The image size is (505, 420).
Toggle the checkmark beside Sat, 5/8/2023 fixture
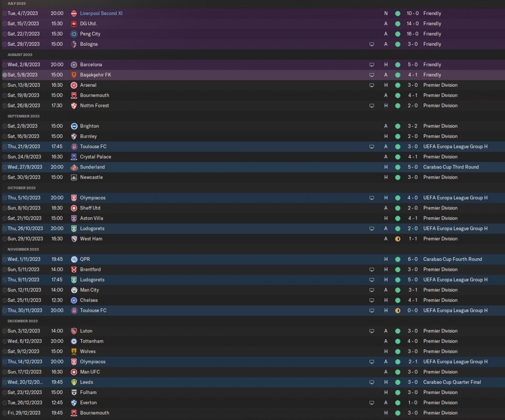(4, 75)
